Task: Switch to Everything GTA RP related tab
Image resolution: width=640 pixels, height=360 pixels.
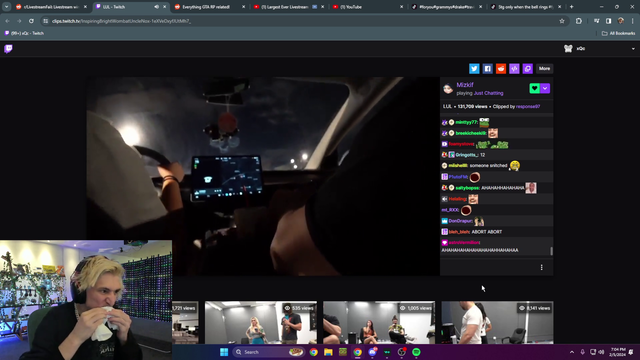Action: [x=206, y=7]
